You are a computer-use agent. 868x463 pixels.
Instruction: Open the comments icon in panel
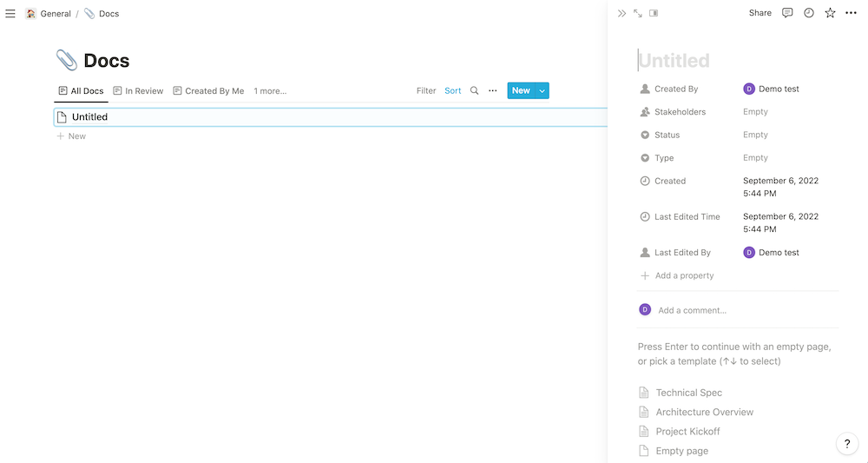tap(787, 13)
